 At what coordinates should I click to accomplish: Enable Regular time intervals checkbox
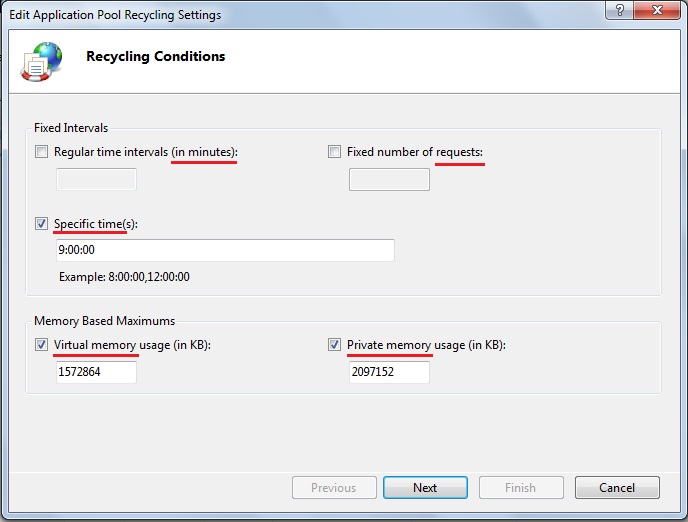tap(41, 152)
